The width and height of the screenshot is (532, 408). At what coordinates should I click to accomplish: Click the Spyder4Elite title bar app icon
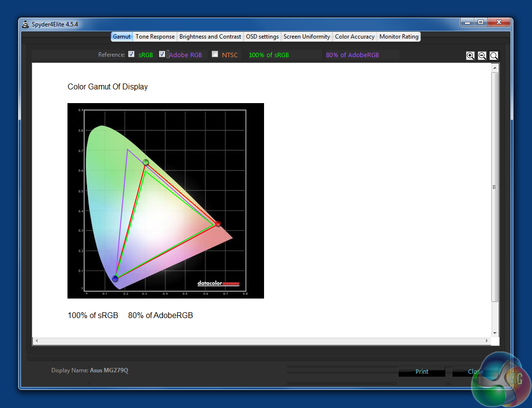pyautogui.click(x=25, y=24)
